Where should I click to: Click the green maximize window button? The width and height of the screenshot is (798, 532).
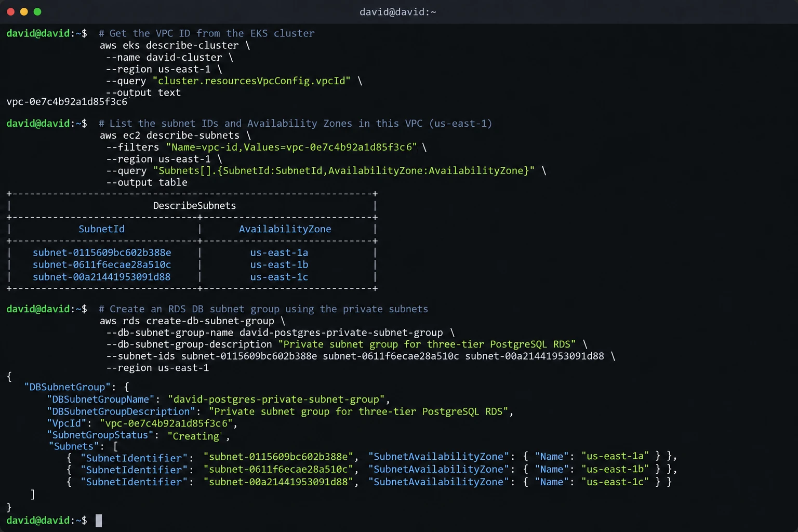pyautogui.click(x=37, y=11)
